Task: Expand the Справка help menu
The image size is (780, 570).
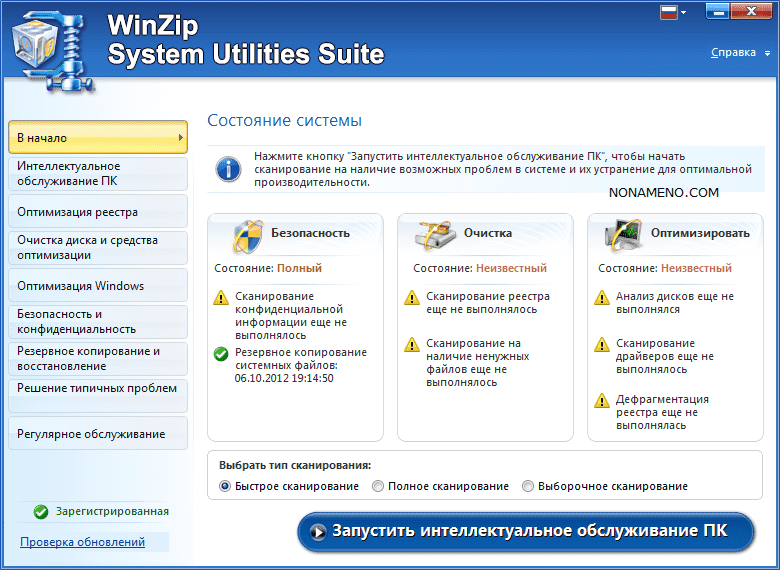Action: pyautogui.click(x=732, y=53)
